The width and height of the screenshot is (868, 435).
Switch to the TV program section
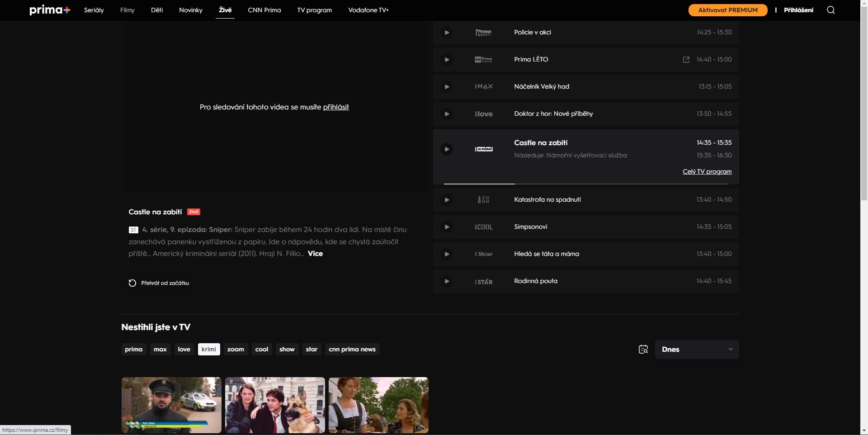(x=314, y=10)
